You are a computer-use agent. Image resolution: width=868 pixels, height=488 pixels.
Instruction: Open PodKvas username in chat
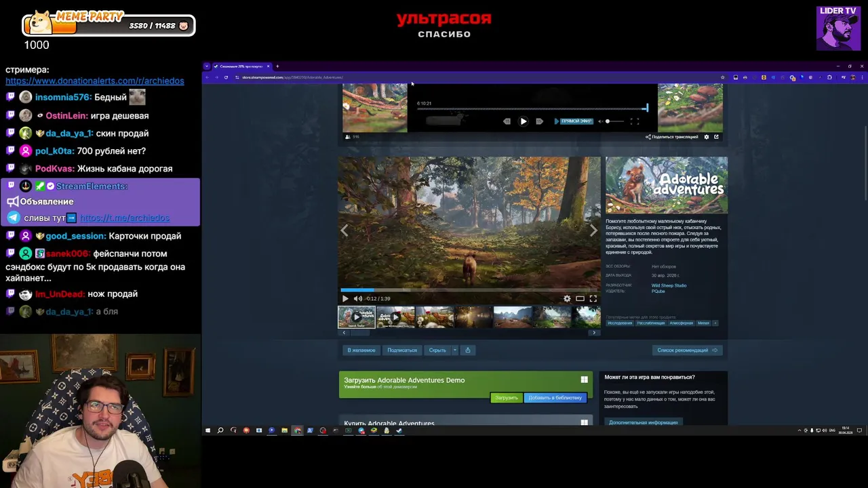pos(54,169)
